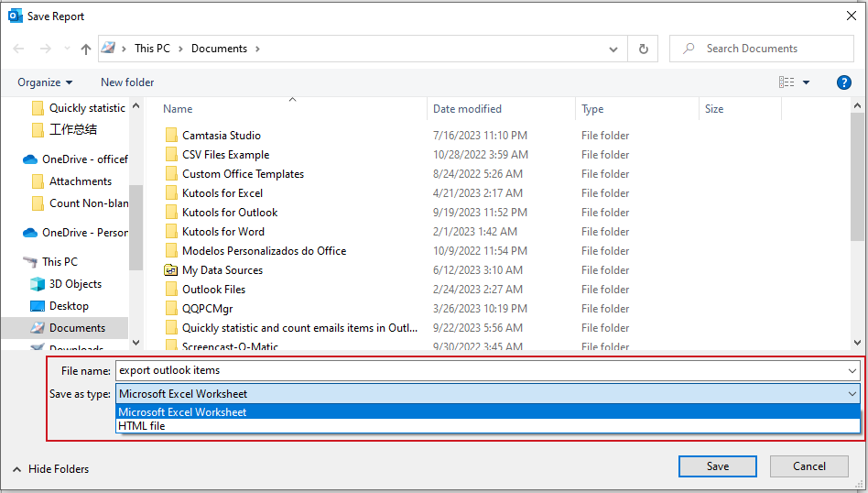This screenshot has height=493, width=868.
Task: Open 3D Objects in navigation pane
Action: 75,284
